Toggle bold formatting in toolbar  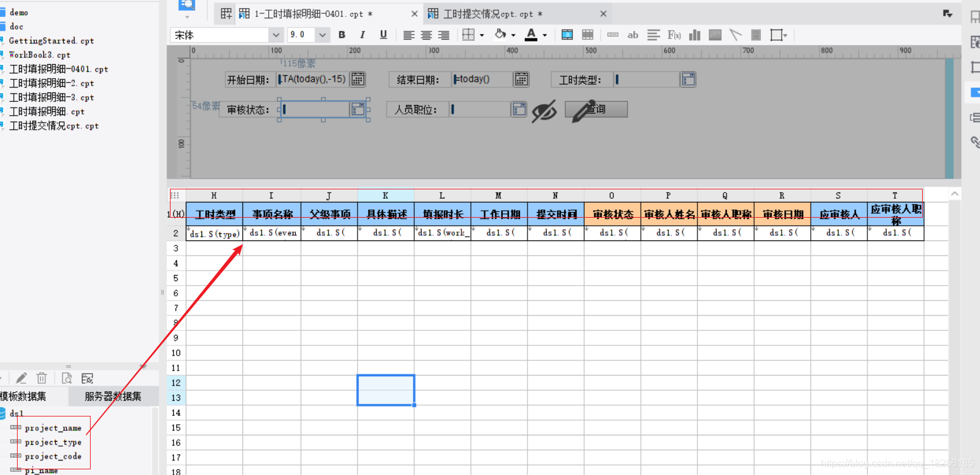pyautogui.click(x=342, y=35)
